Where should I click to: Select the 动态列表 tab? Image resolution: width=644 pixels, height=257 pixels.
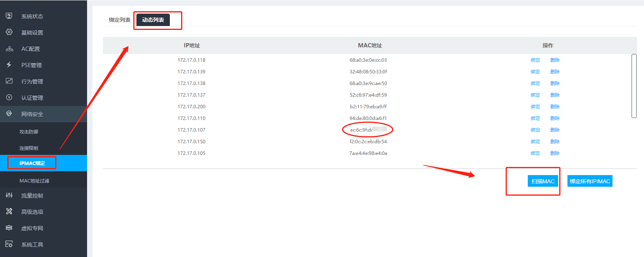pyautogui.click(x=153, y=20)
